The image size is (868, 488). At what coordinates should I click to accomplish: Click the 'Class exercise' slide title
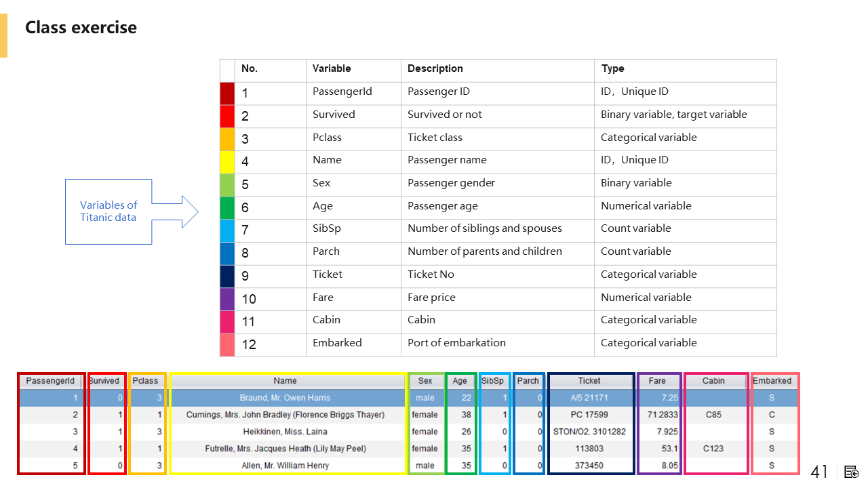click(x=81, y=28)
